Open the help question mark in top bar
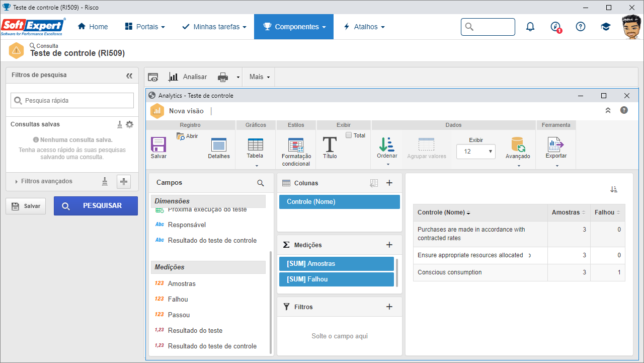This screenshot has width=644, height=363. tap(581, 27)
